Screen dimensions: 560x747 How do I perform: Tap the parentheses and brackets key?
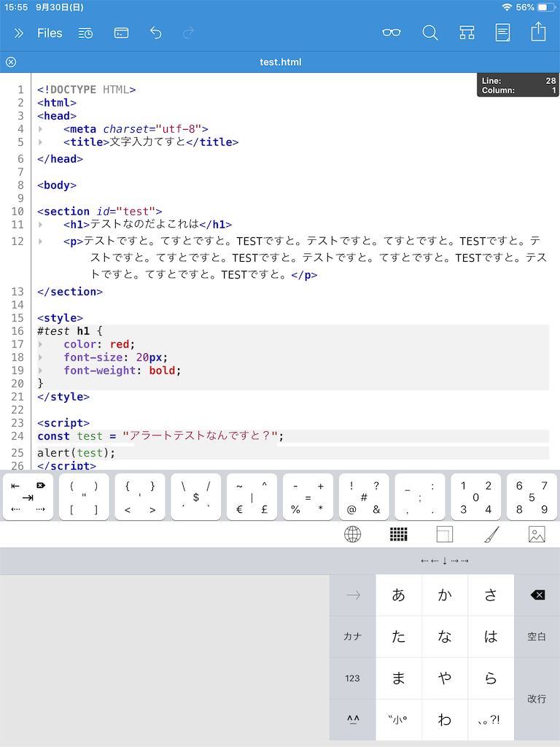84,497
